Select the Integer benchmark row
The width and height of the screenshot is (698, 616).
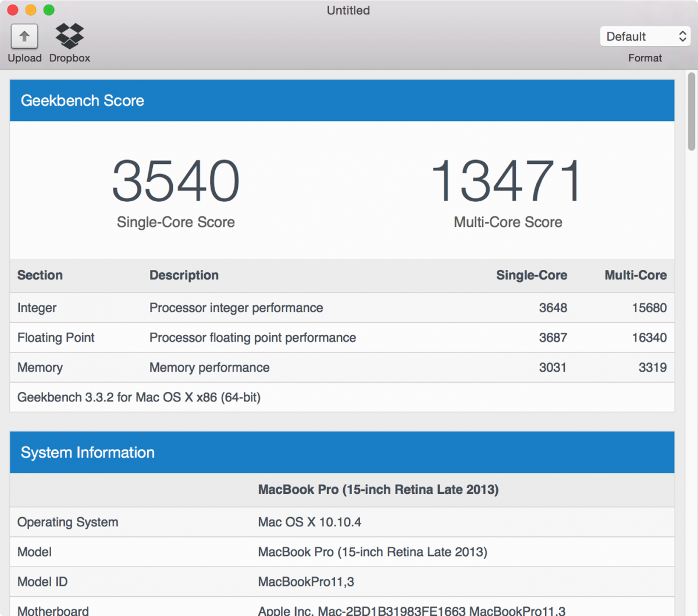[342, 308]
